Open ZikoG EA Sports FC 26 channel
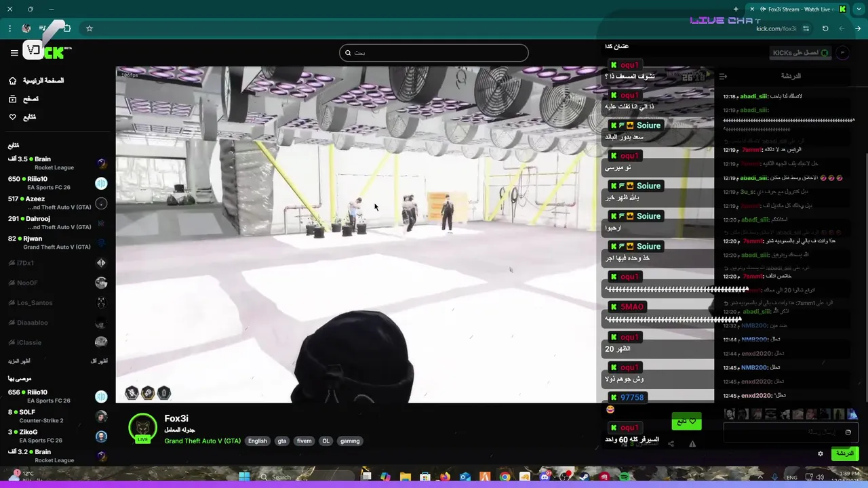This screenshot has width=868, height=488. pos(58,436)
